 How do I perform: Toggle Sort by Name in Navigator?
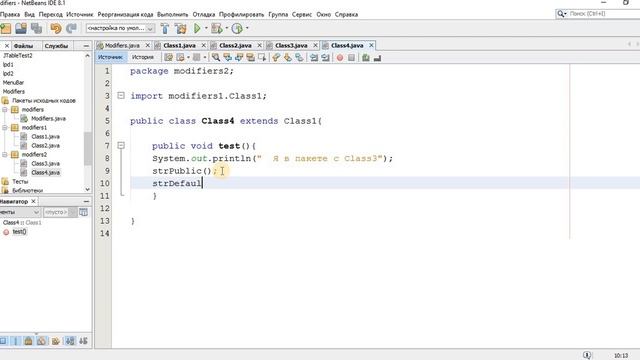70,341
